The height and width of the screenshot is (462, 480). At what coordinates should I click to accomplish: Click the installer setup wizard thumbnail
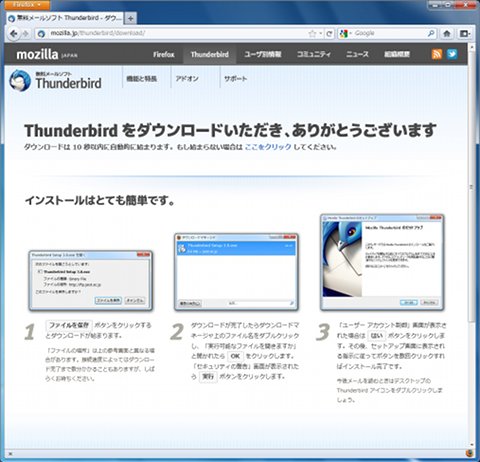382,262
